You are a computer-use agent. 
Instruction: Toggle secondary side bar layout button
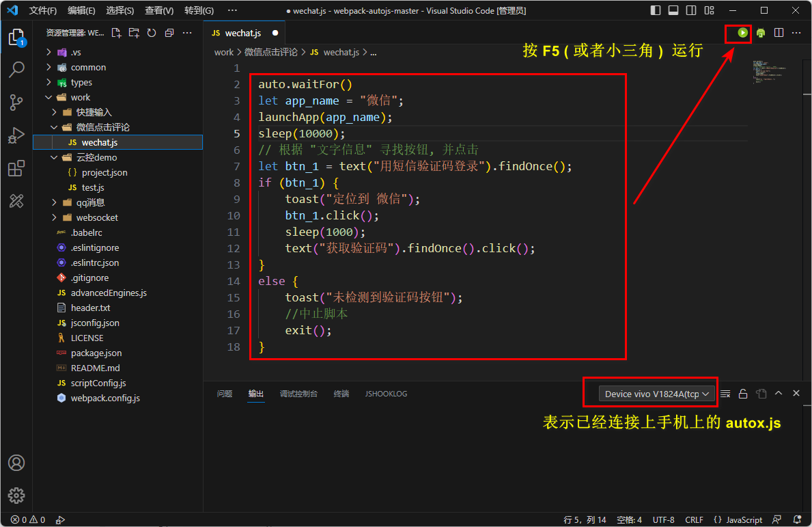[691, 10]
